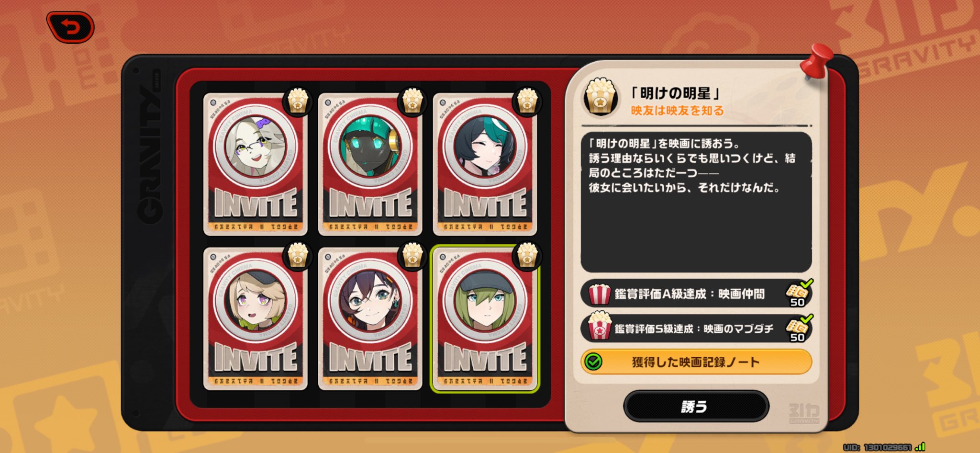
Task: Click the striped popcorn cup on A級 row
Action: point(599,294)
